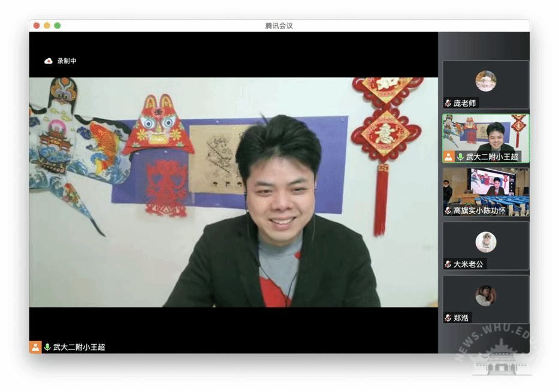
Task: Select the 武大二附小王超 video thumbnail
Action: tap(485, 133)
